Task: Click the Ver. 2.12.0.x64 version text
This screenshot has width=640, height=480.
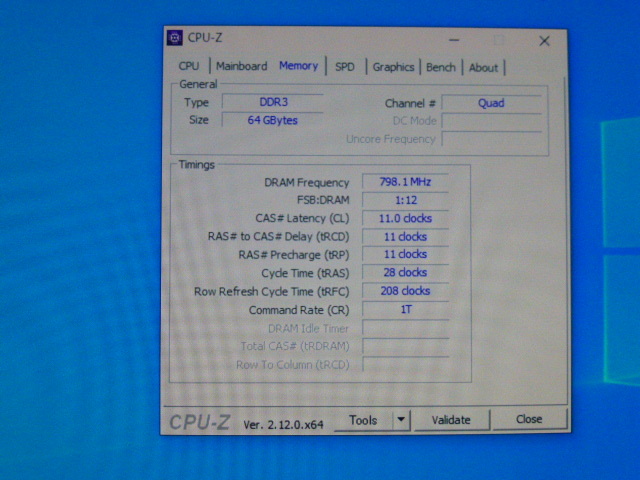Action: 283,425
